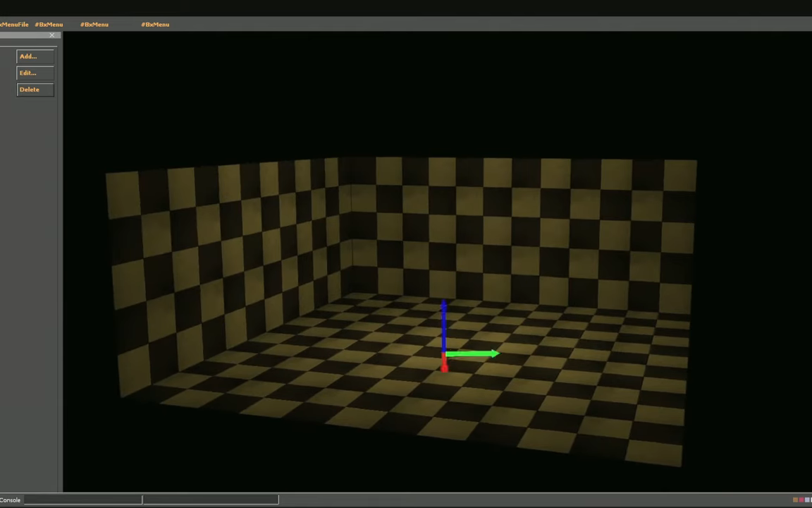Open the rightmost #BxMenu menu
This screenshot has height=508, width=812.
pyautogui.click(x=155, y=25)
